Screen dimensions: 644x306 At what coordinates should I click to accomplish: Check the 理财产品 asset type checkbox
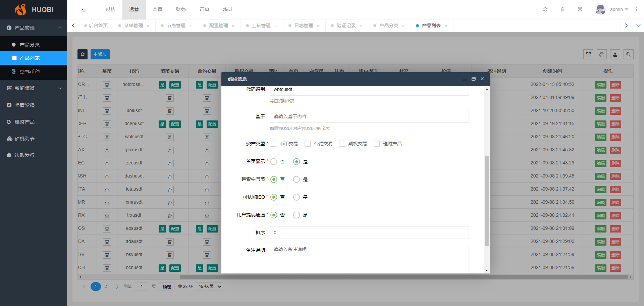click(x=377, y=144)
